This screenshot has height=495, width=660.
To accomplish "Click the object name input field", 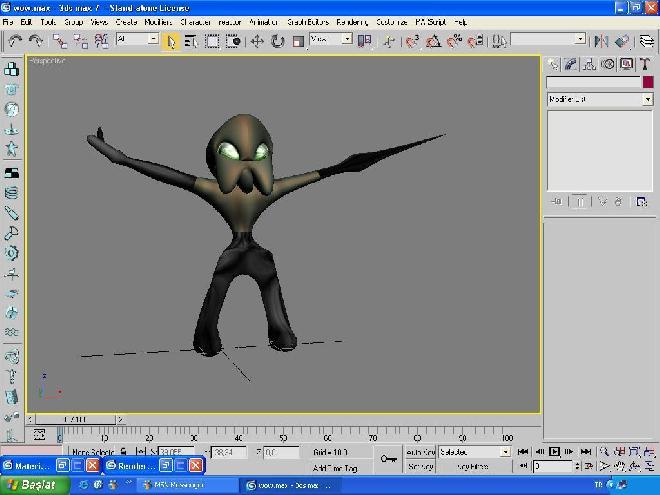I will coord(592,82).
